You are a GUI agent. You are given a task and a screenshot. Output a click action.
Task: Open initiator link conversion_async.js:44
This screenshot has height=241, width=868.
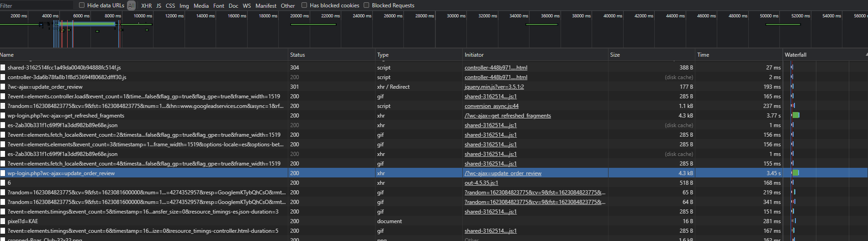coord(492,106)
